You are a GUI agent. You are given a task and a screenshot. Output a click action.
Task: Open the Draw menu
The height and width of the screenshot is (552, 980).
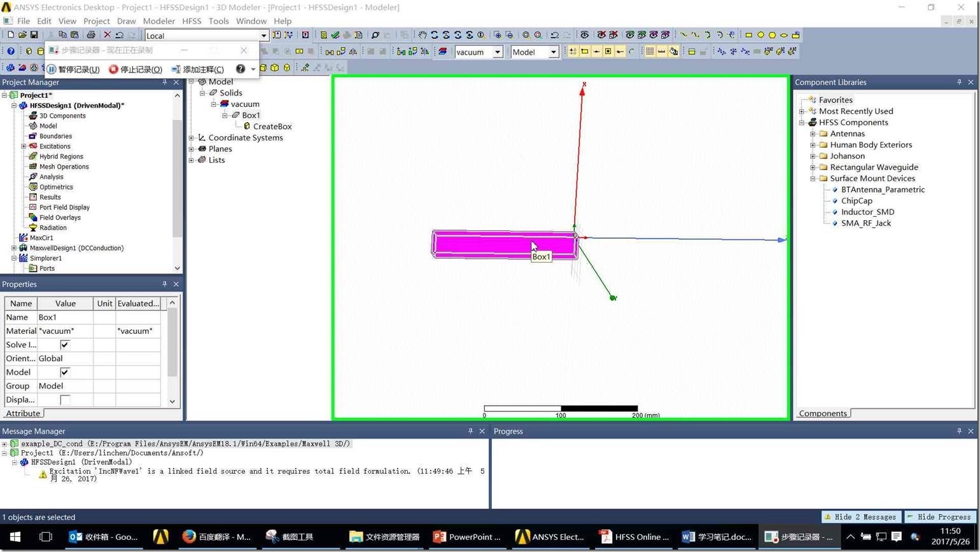point(126,21)
